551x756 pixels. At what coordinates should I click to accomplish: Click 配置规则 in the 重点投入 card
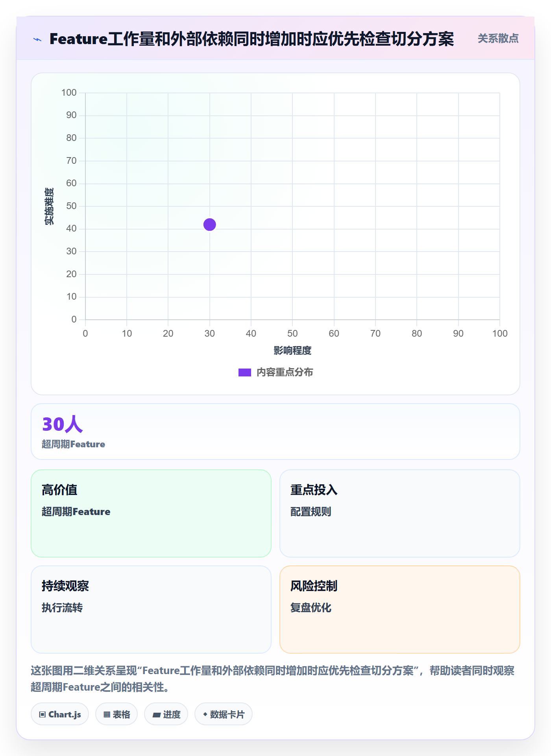[311, 511]
